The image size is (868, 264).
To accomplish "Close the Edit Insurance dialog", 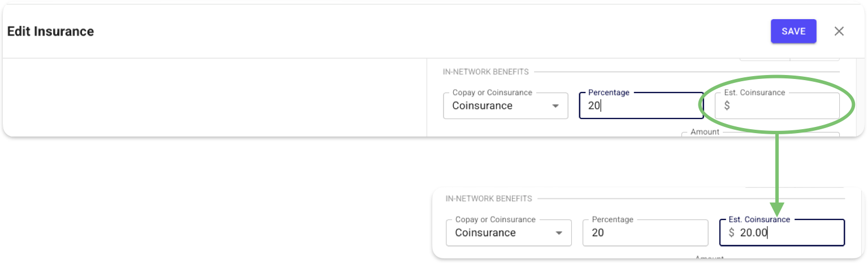I will tap(839, 32).
